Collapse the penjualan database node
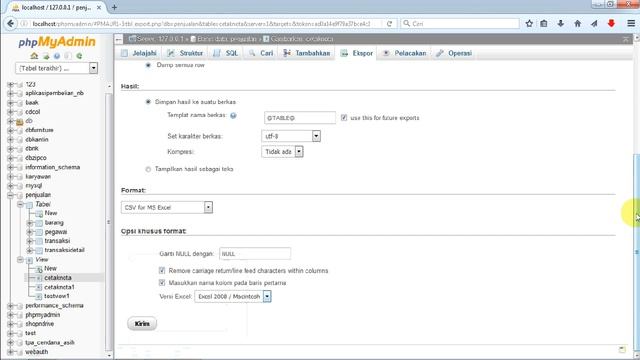The height and width of the screenshot is (360, 640). (x=10, y=195)
